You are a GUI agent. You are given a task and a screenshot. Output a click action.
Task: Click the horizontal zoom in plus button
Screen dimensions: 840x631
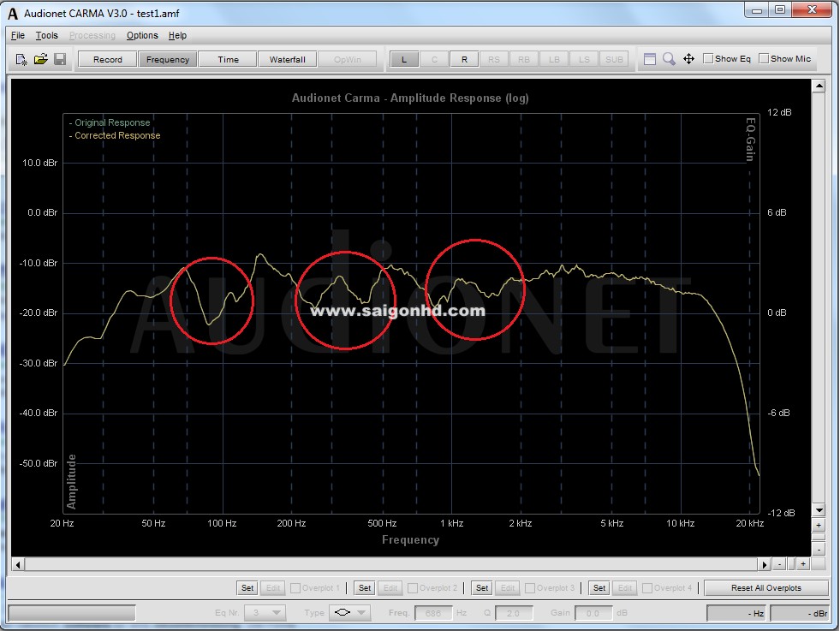pos(803,564)
